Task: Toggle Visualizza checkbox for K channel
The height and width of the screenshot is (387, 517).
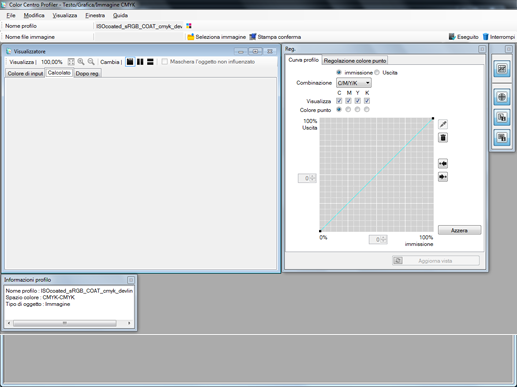Action: pyautogui.click(x=367, y=101)
